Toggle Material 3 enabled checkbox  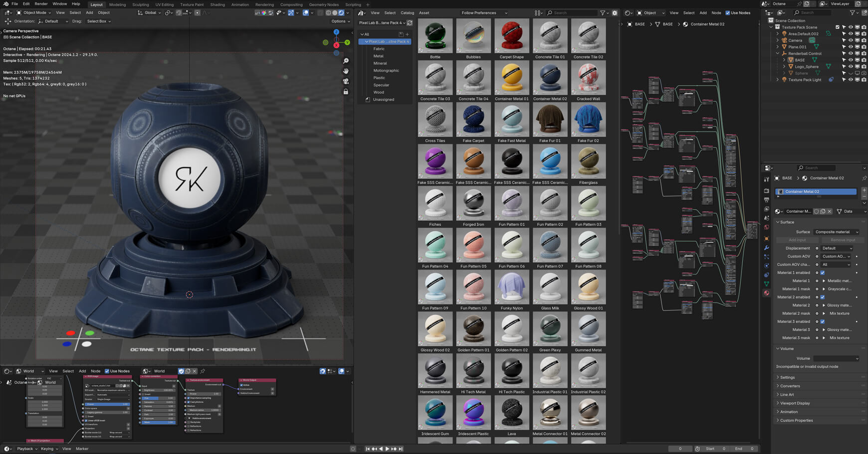point(823,321)
